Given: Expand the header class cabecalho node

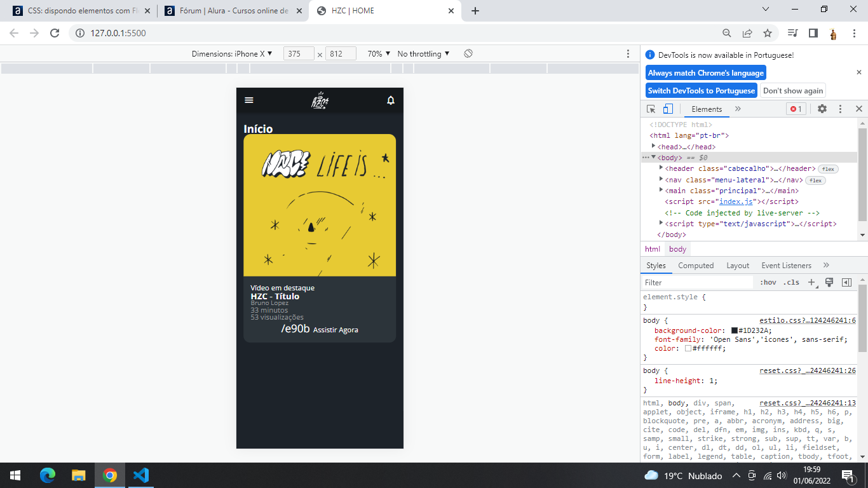Looking at the screenshot, I should coord(661,168).
